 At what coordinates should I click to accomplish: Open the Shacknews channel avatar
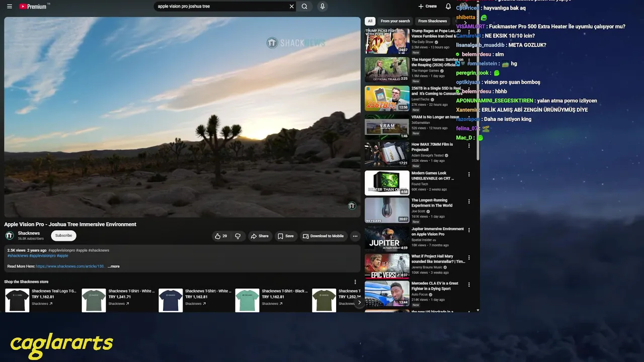click(10, 235)
